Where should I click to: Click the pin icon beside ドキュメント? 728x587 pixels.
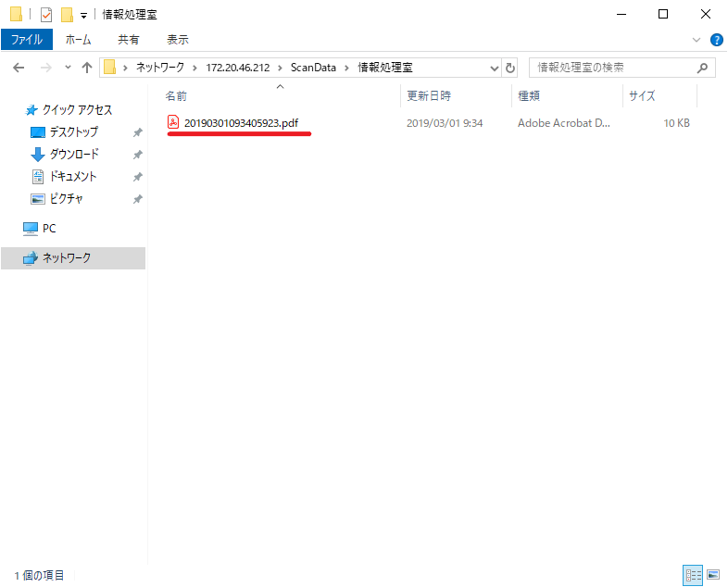(137, 177)
